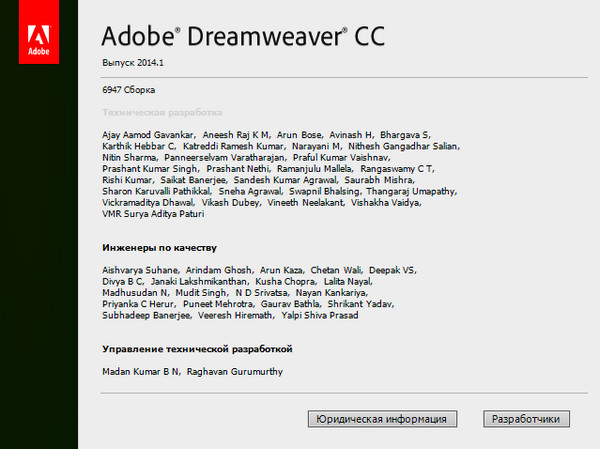Click the name Veeresh Hiremath
Viewport: 600px width, 449px height.
[x=235, y=316]
